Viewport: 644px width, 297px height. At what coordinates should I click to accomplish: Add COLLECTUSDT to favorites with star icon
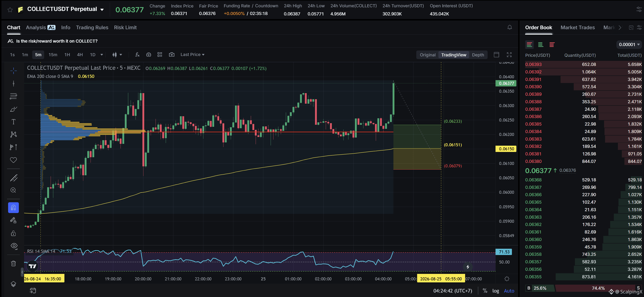(x=10, y=10)
